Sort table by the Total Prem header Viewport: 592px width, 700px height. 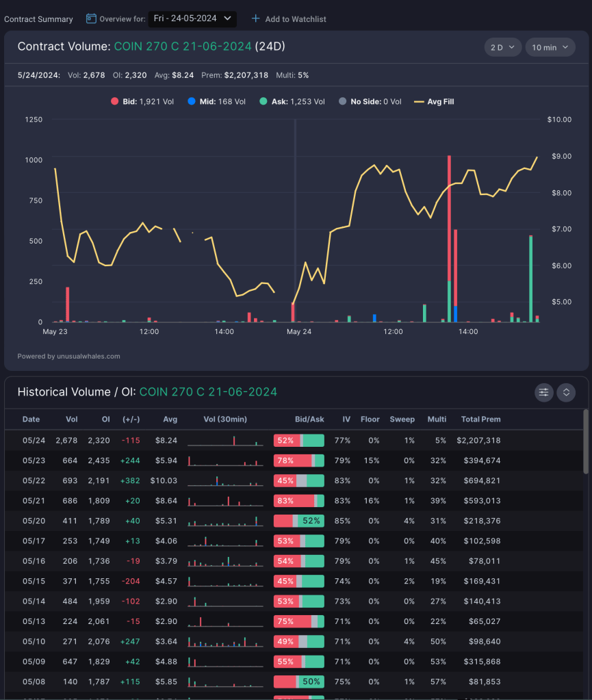(480, 419)
